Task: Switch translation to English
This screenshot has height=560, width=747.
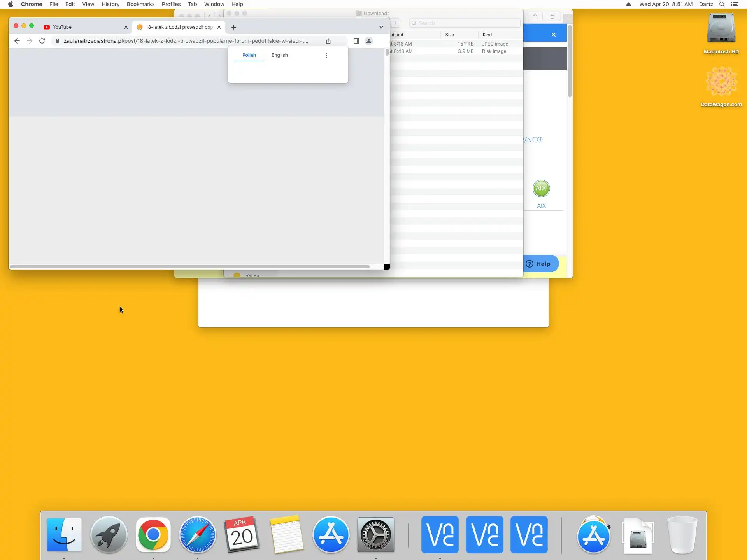Action: click(279, 55)
